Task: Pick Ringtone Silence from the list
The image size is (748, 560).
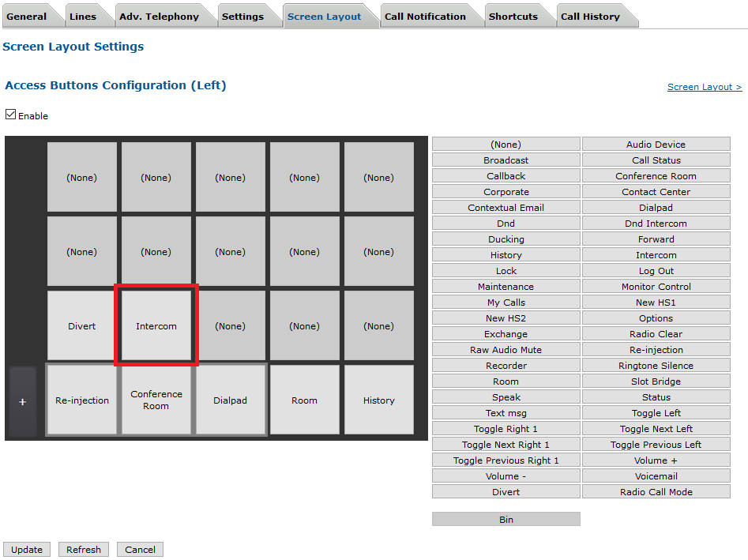Action: pos(656,366)
